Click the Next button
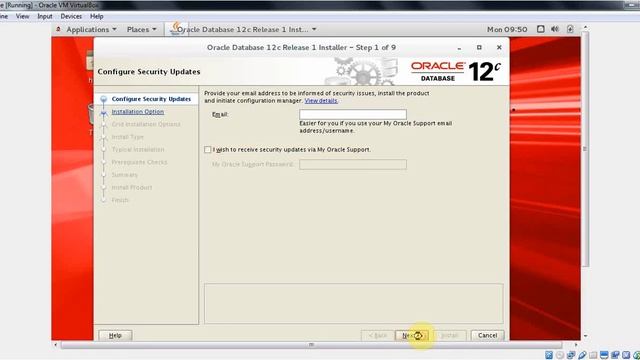The image size is (640, 360). [x=411, y=335]
